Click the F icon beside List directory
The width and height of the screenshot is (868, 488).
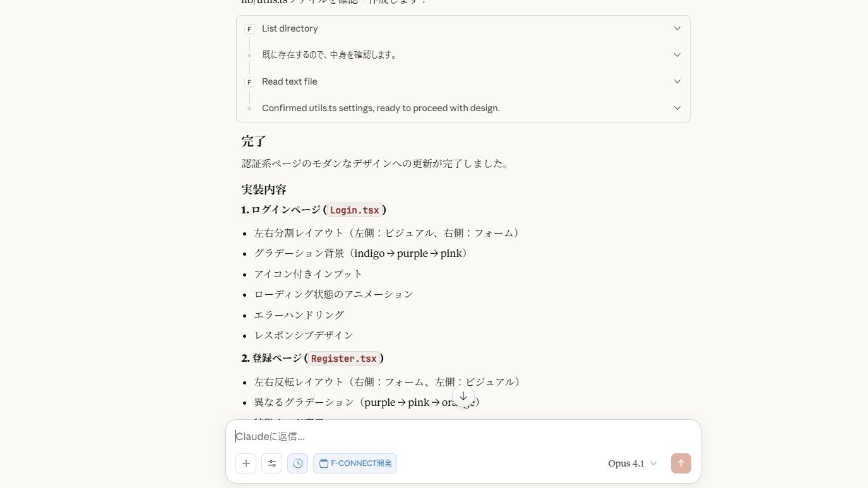[x=249, y=29]
